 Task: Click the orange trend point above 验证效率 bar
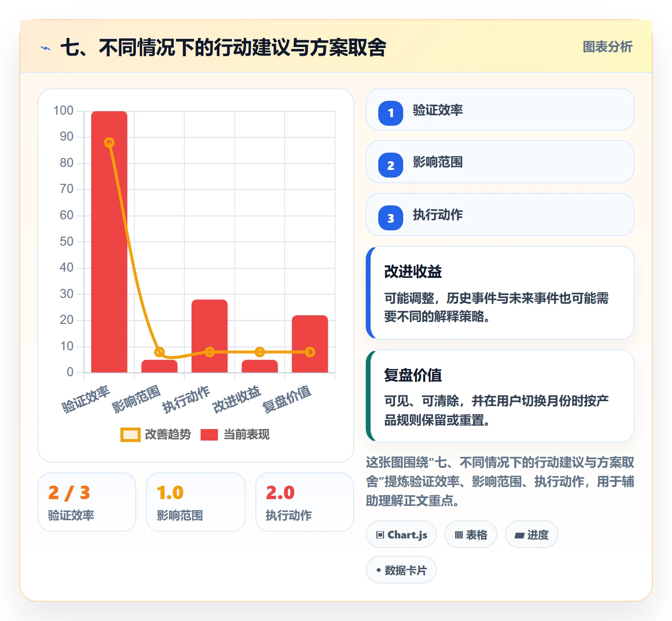coord(109,143)
